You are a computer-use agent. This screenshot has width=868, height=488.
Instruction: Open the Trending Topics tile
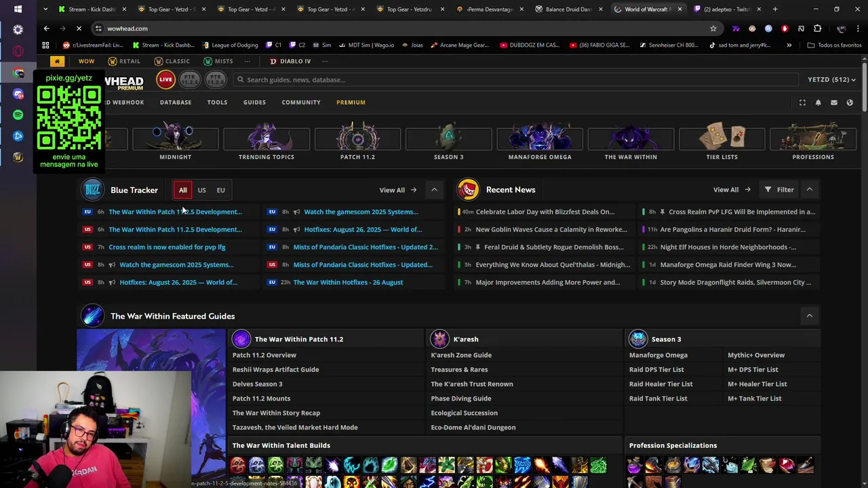(267, 142)
